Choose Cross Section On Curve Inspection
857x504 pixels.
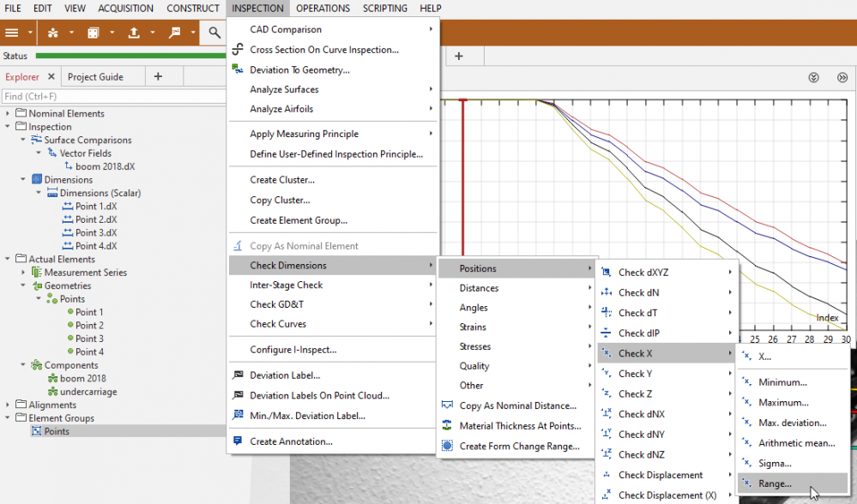(323, 50)
